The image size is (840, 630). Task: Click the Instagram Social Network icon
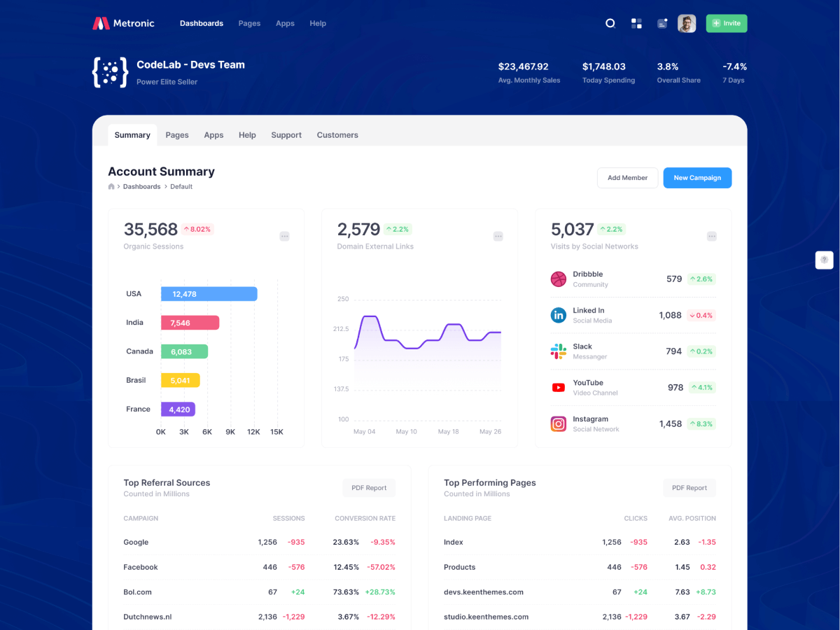click(558, 423)
